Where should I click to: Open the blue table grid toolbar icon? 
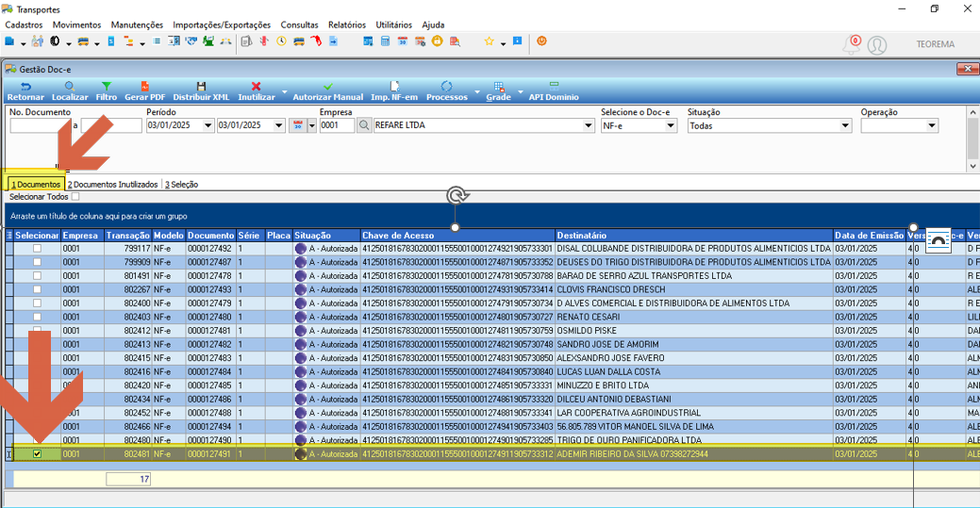(368, 41)
